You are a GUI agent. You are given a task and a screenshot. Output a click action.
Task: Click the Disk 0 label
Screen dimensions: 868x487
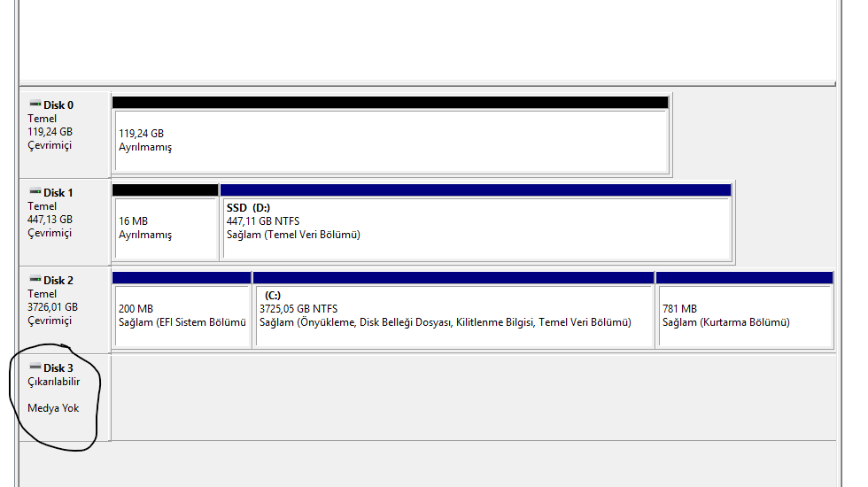tap(58, 105)
